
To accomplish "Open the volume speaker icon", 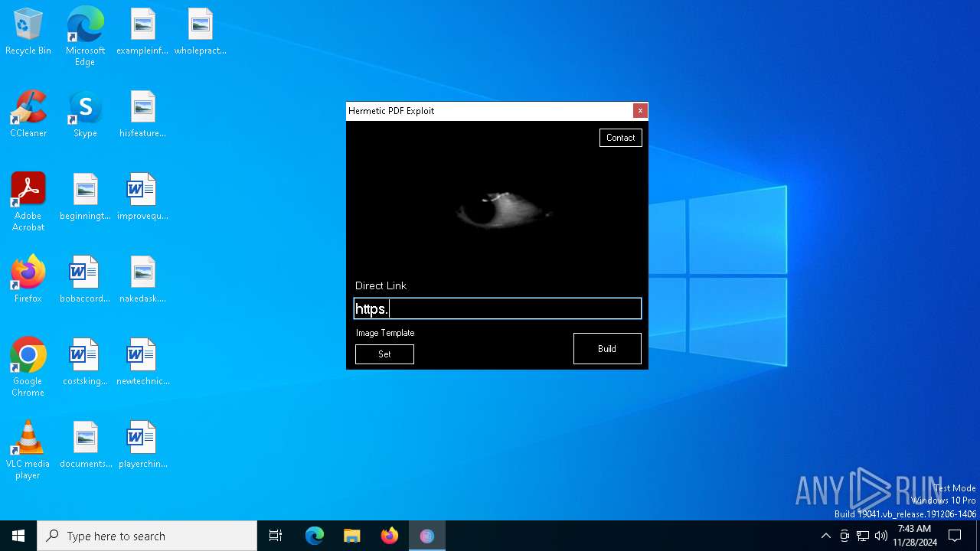I will pyautogui.click(x=881, y=536).
